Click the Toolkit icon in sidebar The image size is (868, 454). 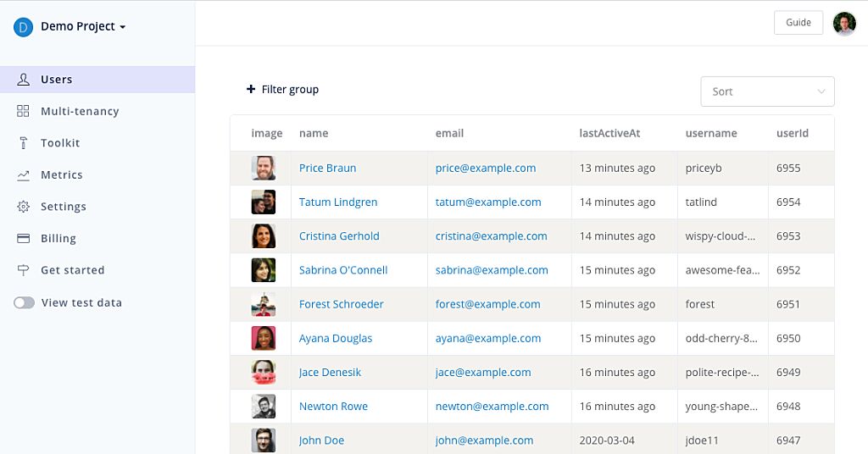[x=23, y=143]
